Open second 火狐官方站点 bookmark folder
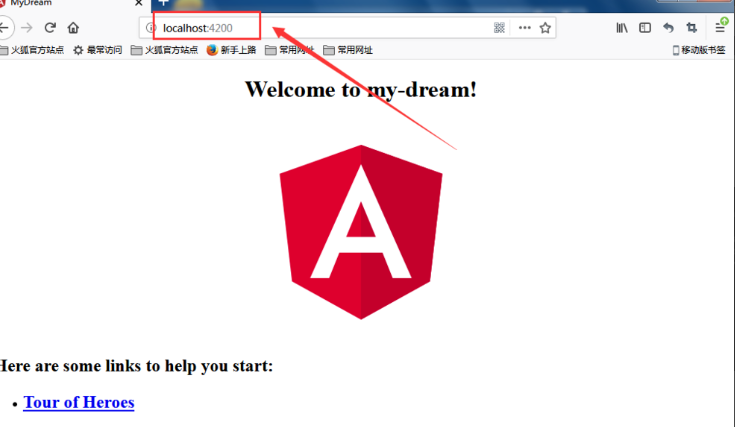The height and width of the screenshot is (427, 735). click(x=164, y=50)
